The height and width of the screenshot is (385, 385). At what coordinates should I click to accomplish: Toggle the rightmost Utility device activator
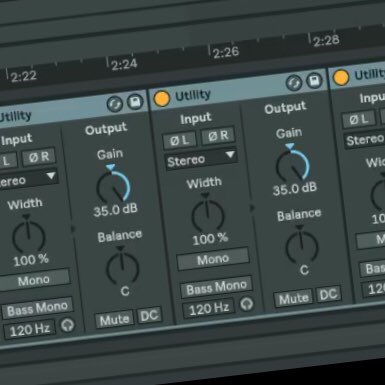[341, 77]
